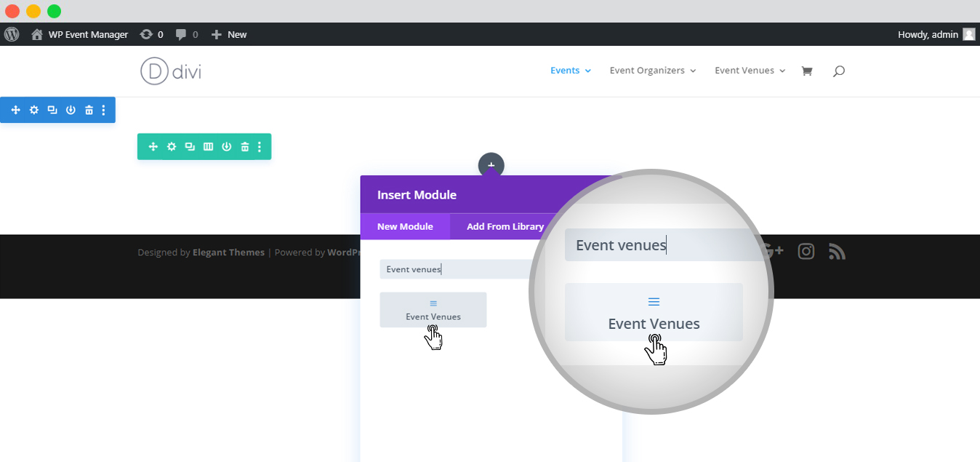Change column structure icon on green toolbar

[208, 146]
